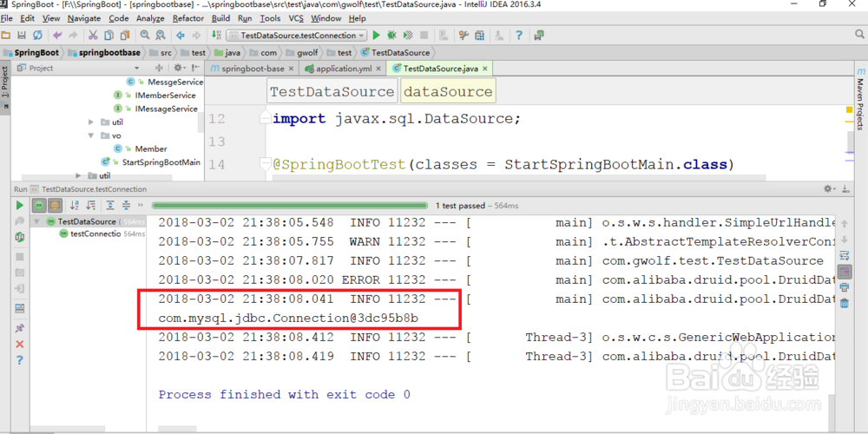Click the Find magnifier icon
This screenshot has width=868, height=434.
pyautogui.click(x=145, y=36)
